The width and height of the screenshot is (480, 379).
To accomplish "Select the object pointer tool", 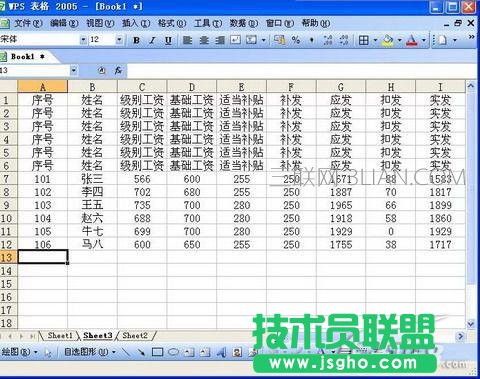I will pyautogui.click(x=48, y=352).
